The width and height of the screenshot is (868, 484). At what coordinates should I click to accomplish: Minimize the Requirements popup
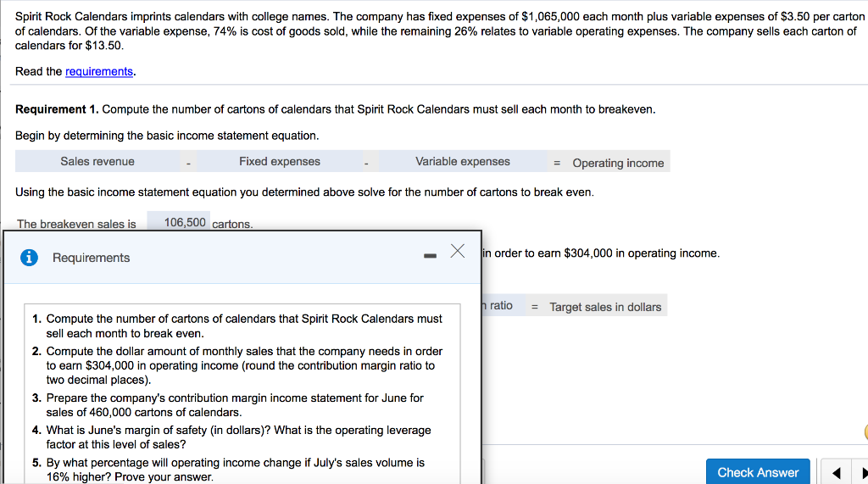coord(430,255)
